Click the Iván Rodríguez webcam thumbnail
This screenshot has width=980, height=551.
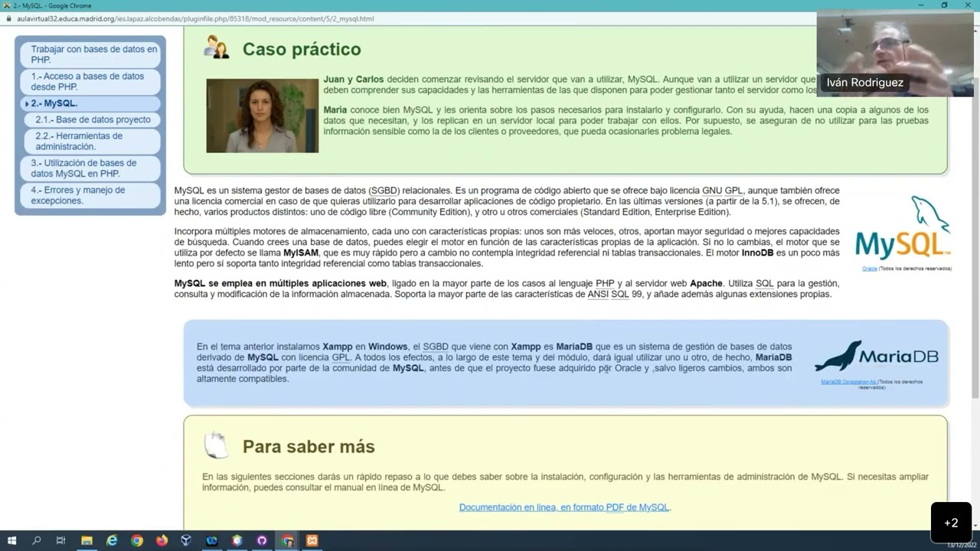click(x=895, y=54)
